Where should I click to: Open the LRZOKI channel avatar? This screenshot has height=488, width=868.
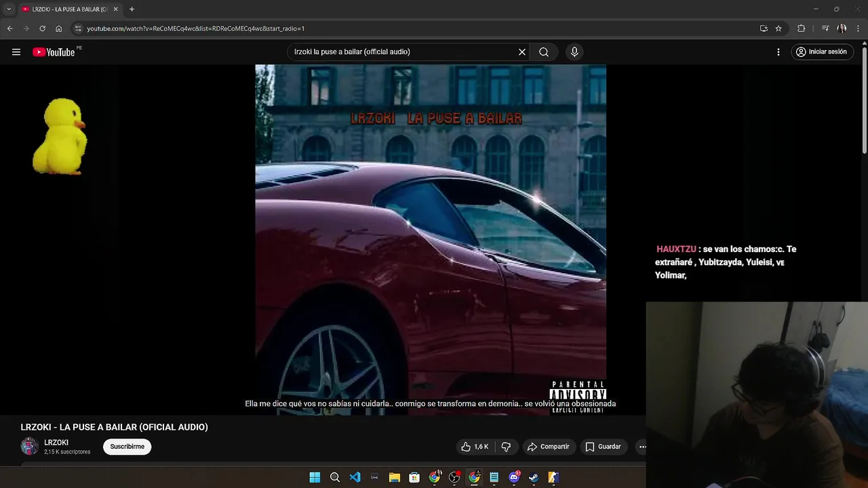pyautogui.click(x=29, y=446)
